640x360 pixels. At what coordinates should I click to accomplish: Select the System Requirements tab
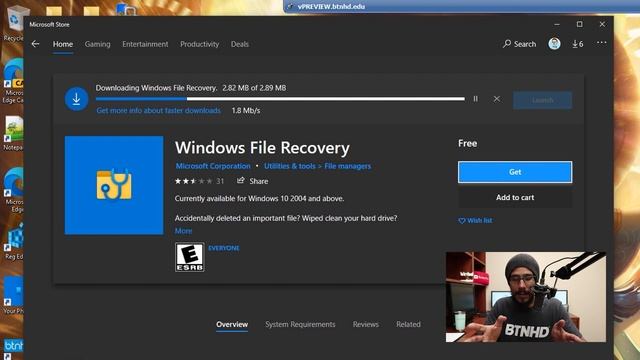coord(300,324)
